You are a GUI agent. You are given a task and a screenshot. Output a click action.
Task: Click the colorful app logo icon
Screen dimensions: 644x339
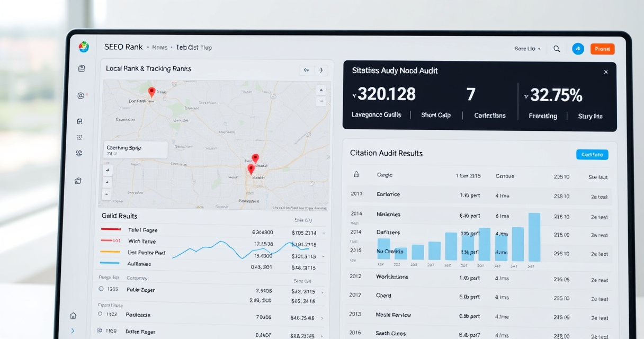pos(84,47)
